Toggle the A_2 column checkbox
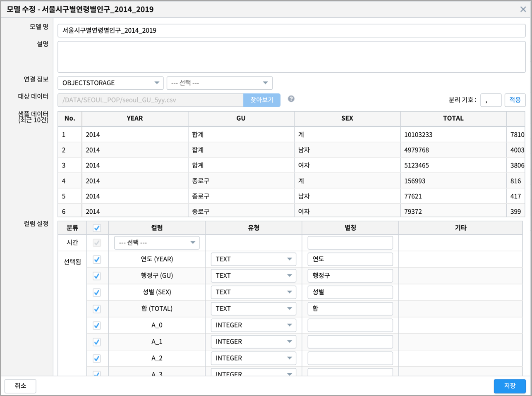Image resolution: width=532 pixels, height=396 pixels. pyautogui.click(x=97, y=358)
